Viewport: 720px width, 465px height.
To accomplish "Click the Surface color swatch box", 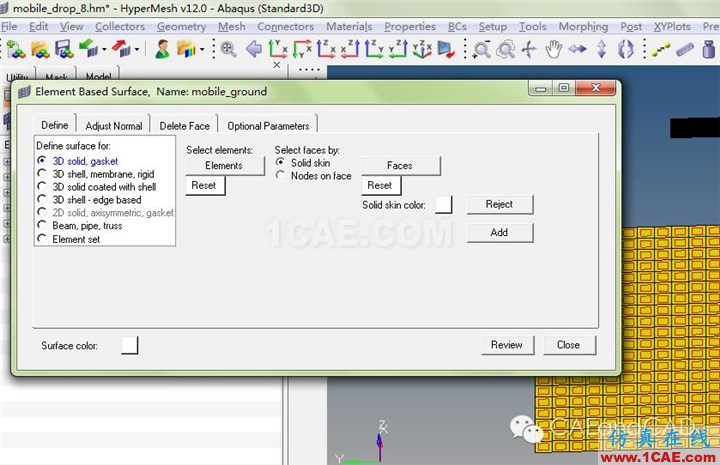I will pos(129,345).
